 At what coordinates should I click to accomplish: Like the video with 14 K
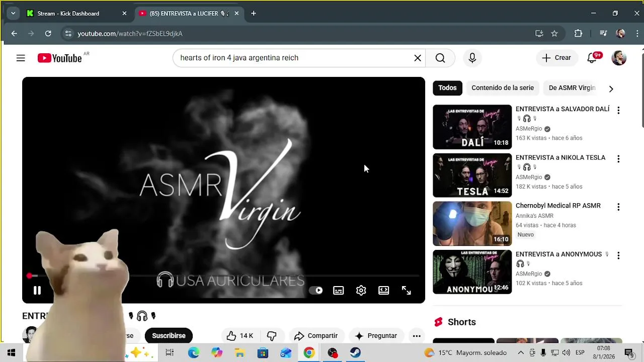click(239, 336)
